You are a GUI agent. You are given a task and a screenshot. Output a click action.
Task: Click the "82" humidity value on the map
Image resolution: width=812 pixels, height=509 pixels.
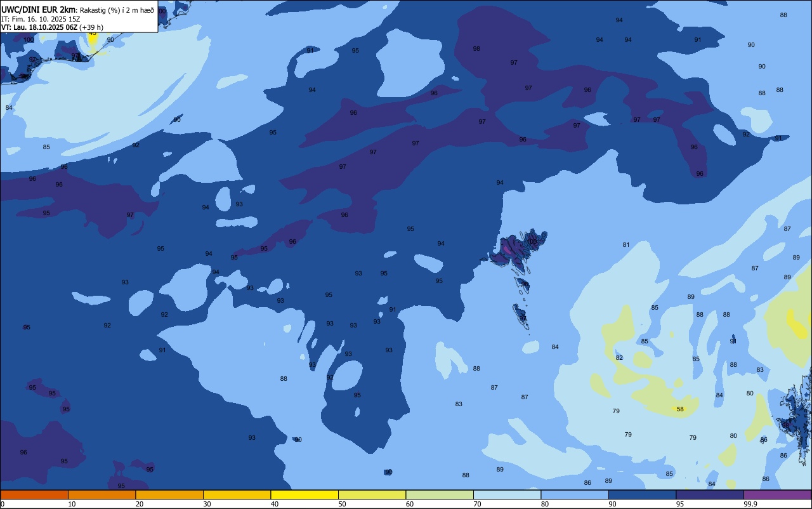tap(619, 358)
